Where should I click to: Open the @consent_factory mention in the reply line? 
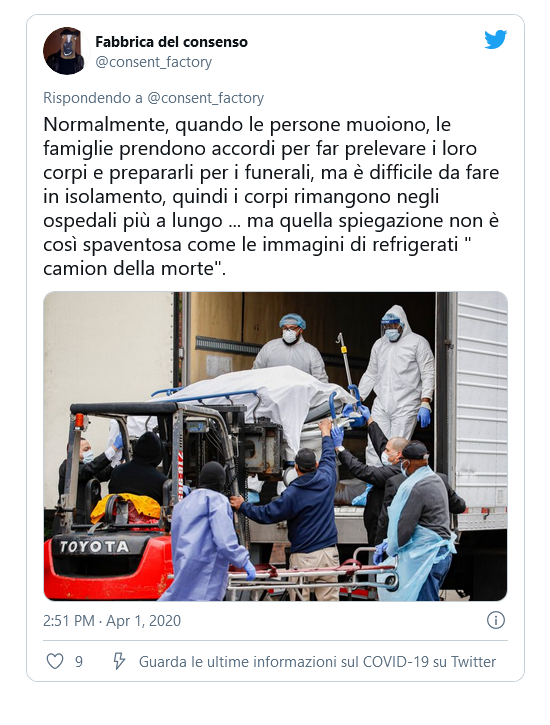click(x=206, y=98)
